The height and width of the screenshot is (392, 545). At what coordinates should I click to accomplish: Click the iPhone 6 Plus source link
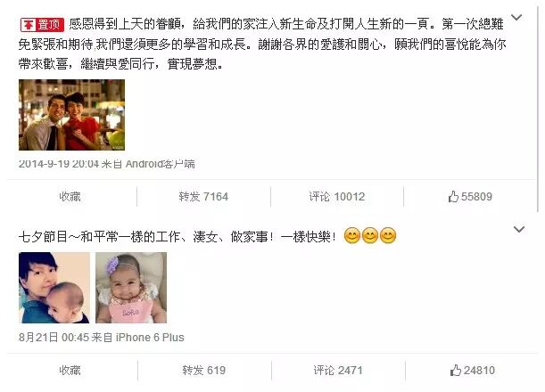[x=150, y=337]
